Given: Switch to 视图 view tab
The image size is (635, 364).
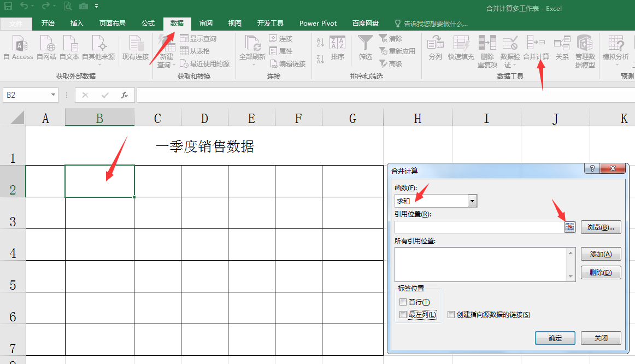Looking at the screenshot, I should point(234,24).
